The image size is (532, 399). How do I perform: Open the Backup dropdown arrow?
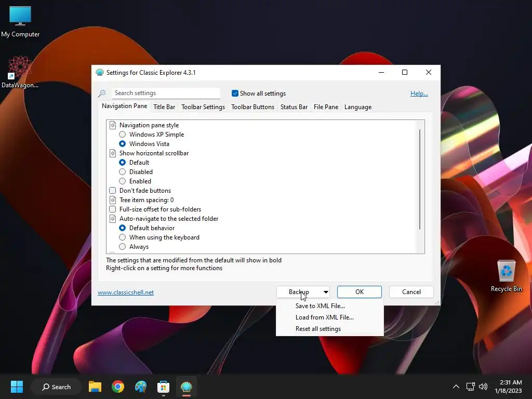click(x=325, y=292)
